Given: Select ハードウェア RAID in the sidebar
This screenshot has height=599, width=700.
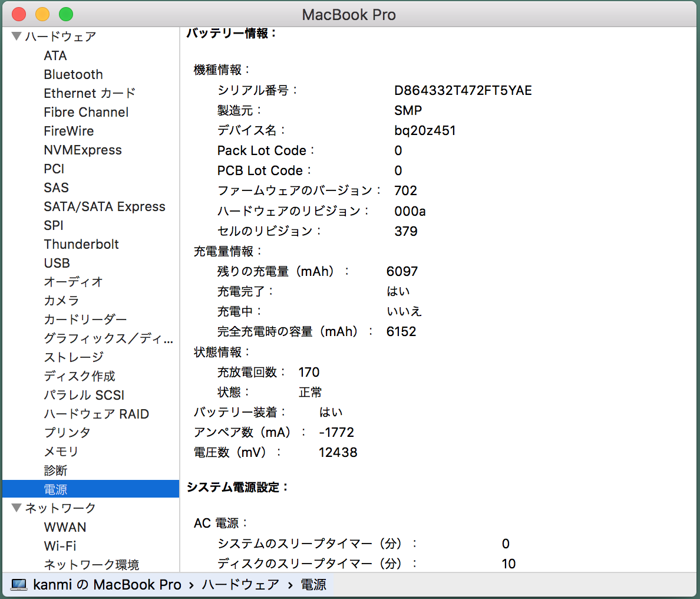Looking at the screenshot, I should pyautogui.click(x=97, y=414).
